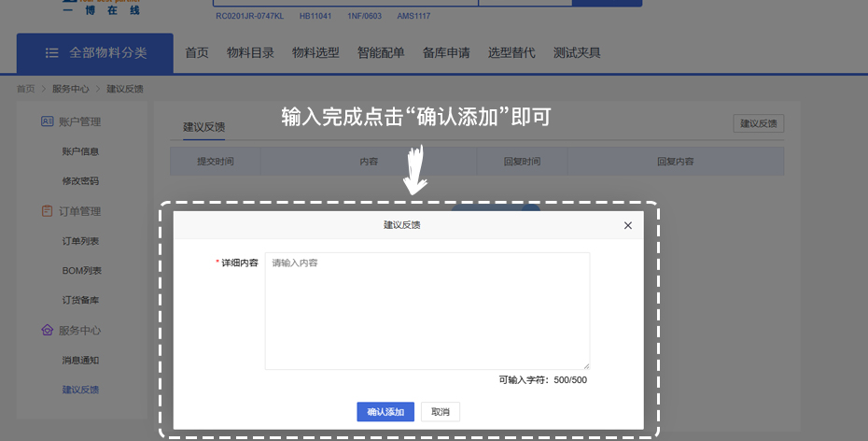Select 建议反馈 in the sidebar
868x441 pixels.
(x=80, y=390)
